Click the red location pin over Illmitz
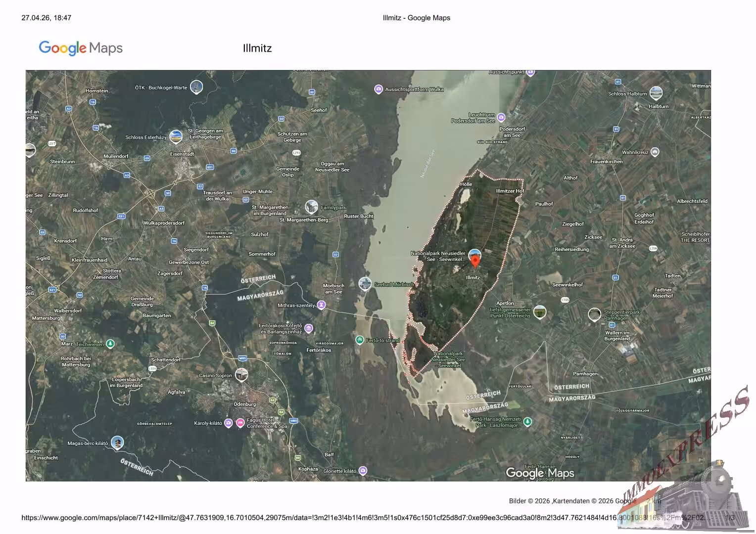The width and height of the screenshot is (756, 534). 475,261
